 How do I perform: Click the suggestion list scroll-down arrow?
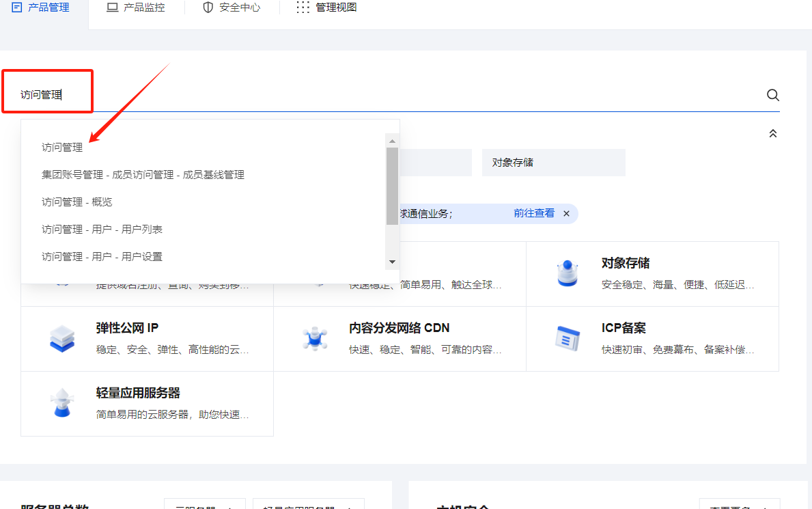click(x=392, y=262)
